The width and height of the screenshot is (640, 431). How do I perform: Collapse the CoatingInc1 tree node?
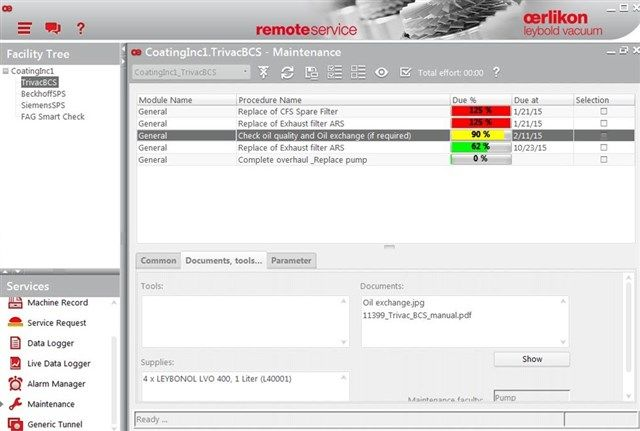(x=6, y=71)
